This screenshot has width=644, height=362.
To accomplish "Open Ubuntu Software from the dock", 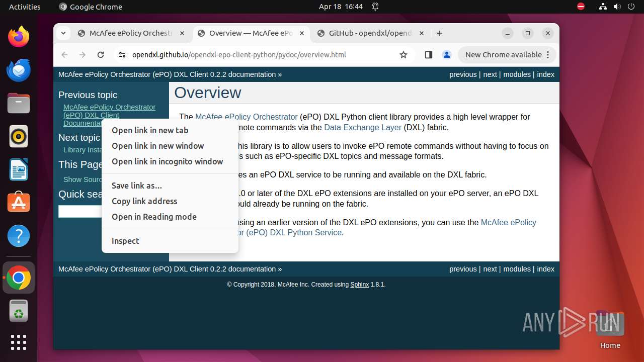I will click(19, 203).
